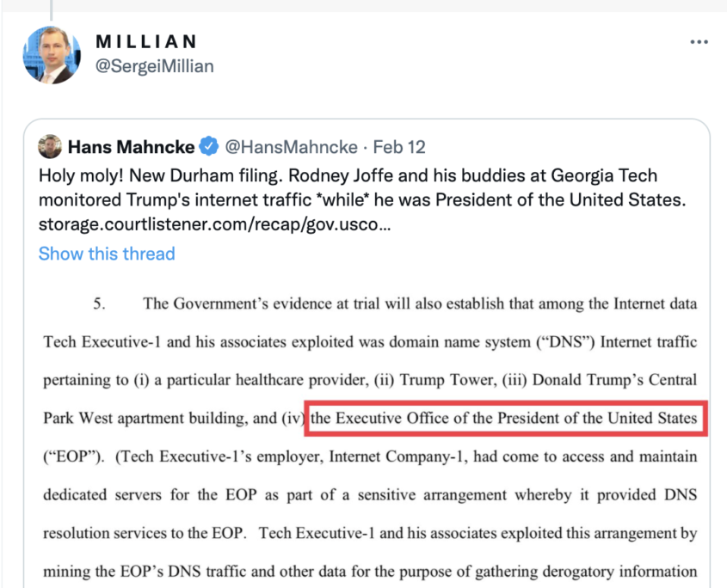Click Sergei Millian's profile avatar
This screenshot has width=727, height=588.
click(52, 54)
